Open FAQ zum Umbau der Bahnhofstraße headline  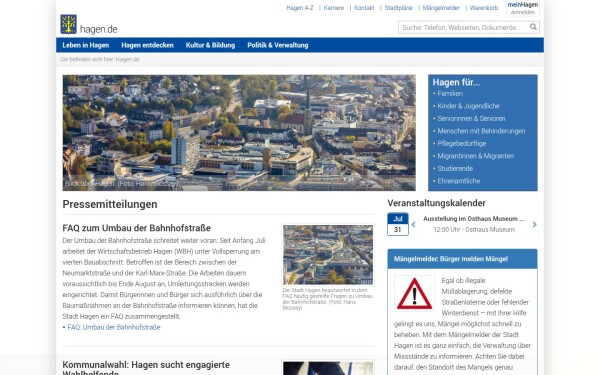(x=137, y=228)
